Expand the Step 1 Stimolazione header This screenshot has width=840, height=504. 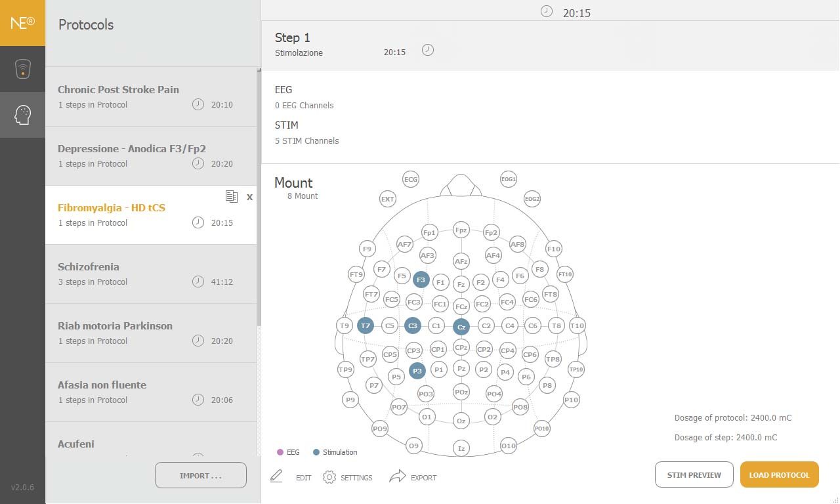click(550, 45)
